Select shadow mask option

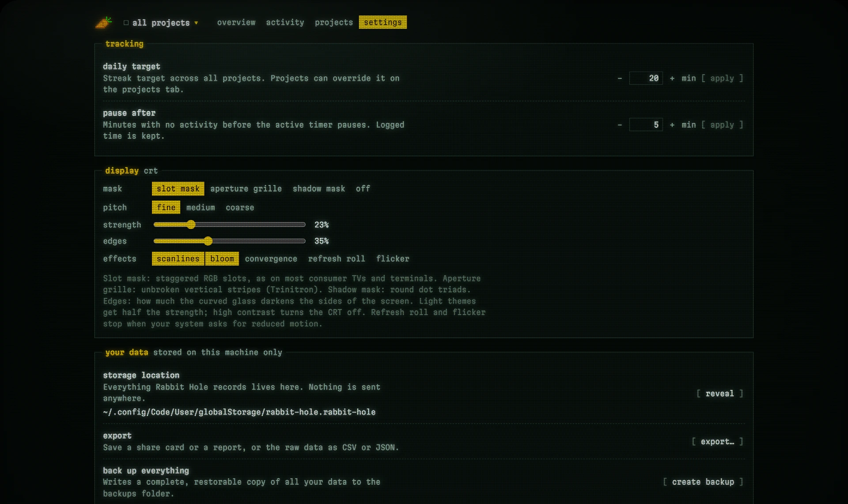click(319, 189)
